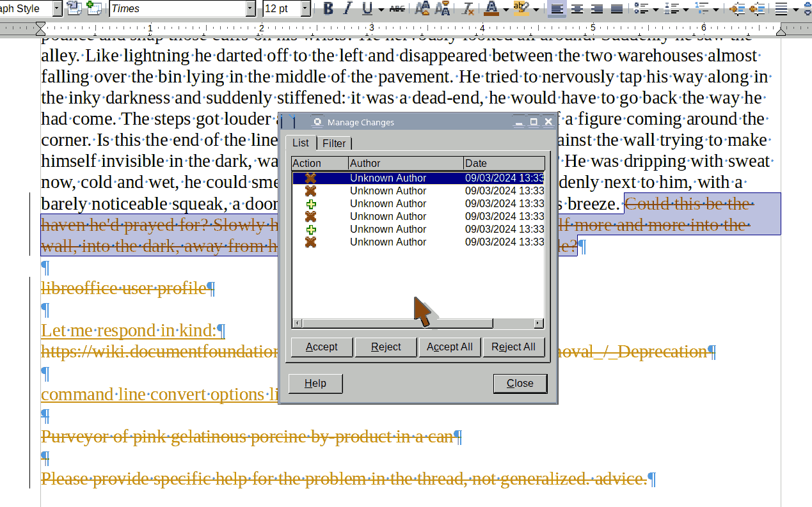The width and height of the screenshot is (812, 507).
Task: Expand the paragraph style dropdown
Action: [x=57, y=8]
